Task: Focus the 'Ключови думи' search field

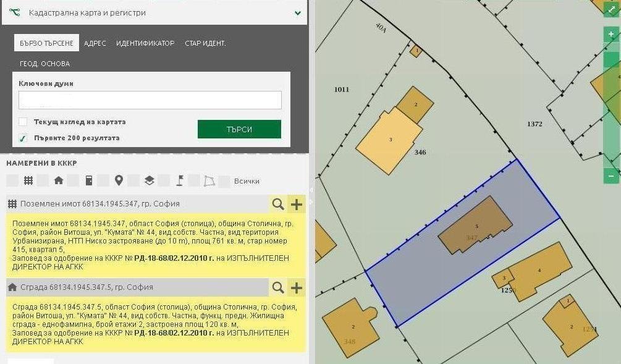Action: coord(150,100)
